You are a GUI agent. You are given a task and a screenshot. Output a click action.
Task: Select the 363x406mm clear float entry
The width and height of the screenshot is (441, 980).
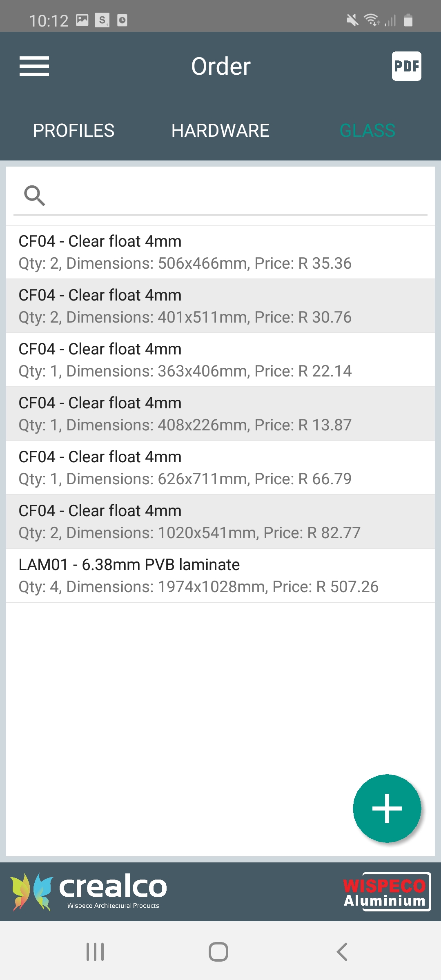point(220,360)
